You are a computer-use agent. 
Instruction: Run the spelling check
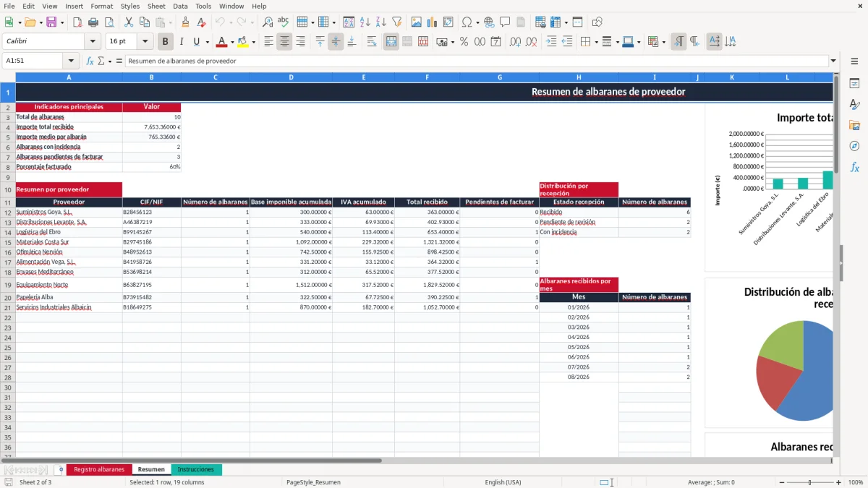pyautogui.click(x=284, y=22)
